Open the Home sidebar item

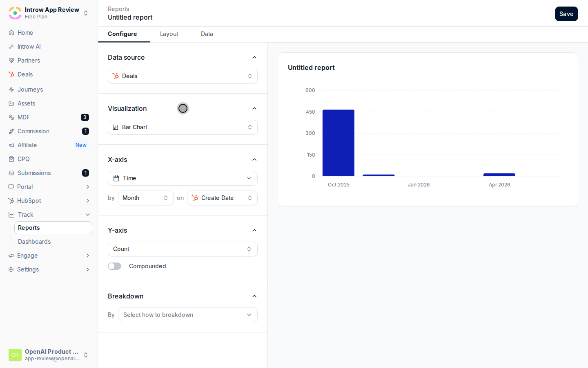click(x=49, y=33)
